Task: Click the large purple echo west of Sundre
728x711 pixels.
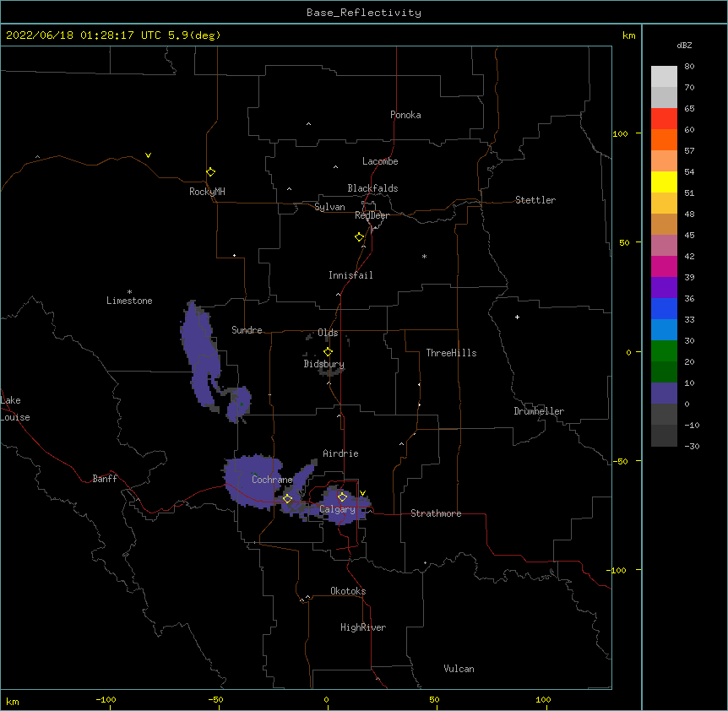Action: [x=200, y=353]
